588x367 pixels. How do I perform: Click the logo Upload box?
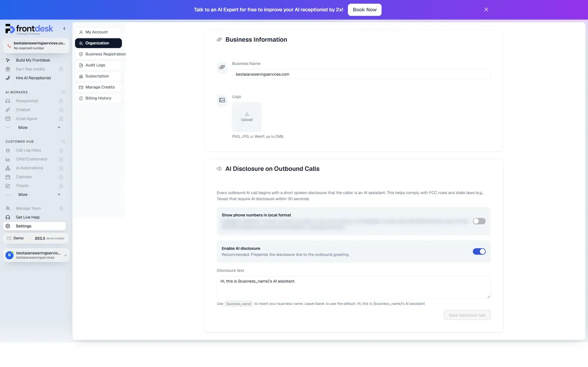247,117
